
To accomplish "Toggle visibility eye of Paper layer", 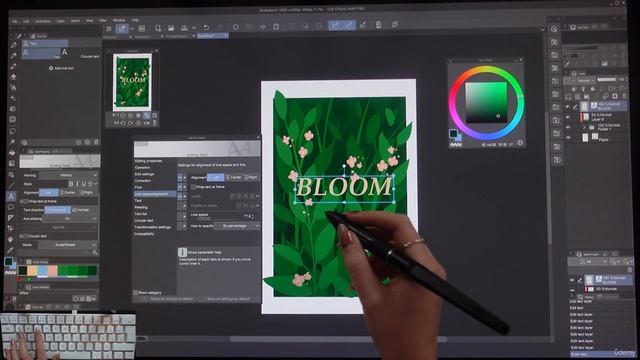I will coord(567,138).
